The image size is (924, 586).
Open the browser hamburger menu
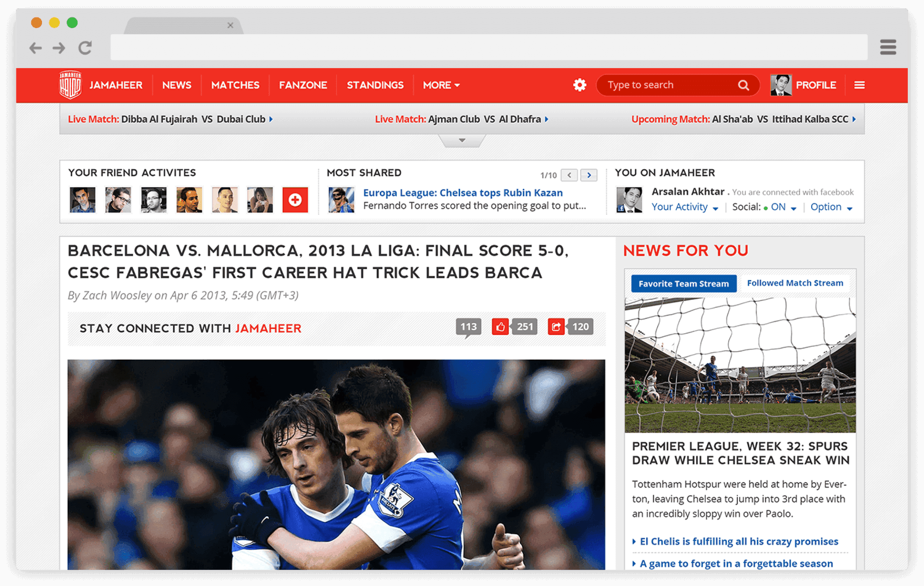[x=888, y=47]
